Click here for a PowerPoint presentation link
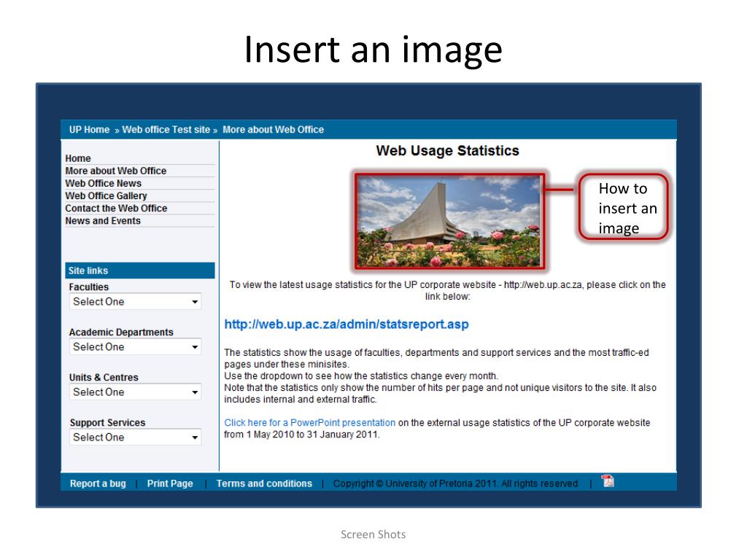Image resolution: width=747 pixels, height=560 pixels. tap(309, 422)
